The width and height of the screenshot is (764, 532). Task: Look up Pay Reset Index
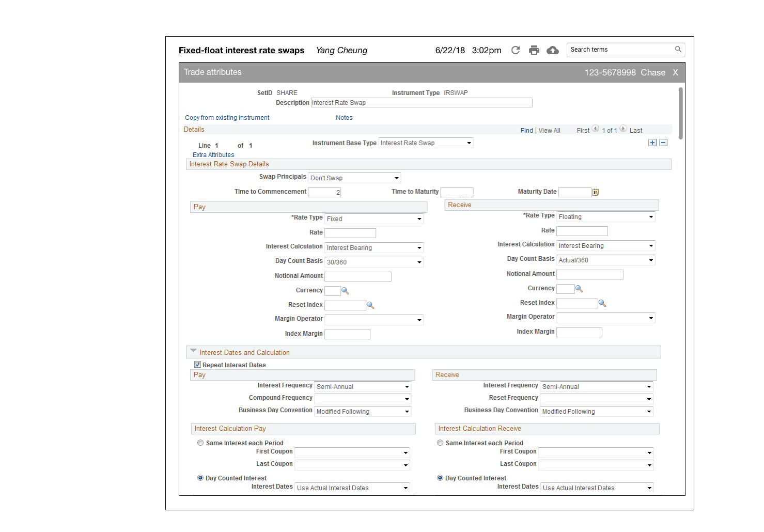(370, 305)
